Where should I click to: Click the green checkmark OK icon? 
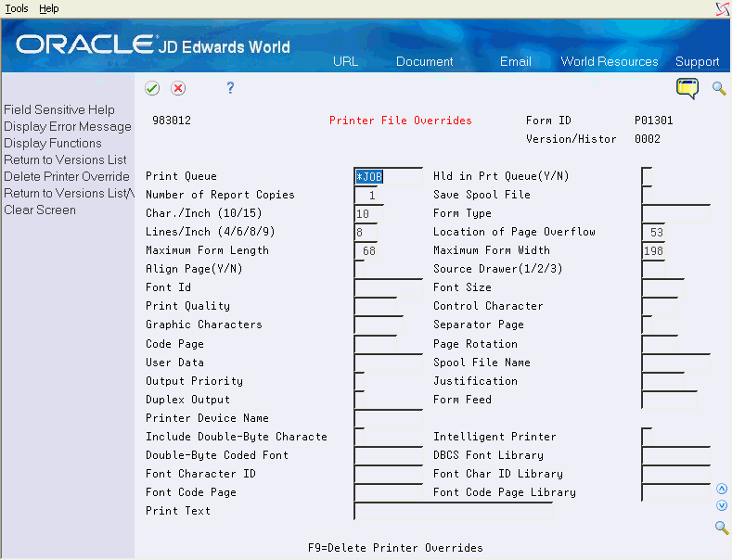pyautogui.click(x=152, y=88)
